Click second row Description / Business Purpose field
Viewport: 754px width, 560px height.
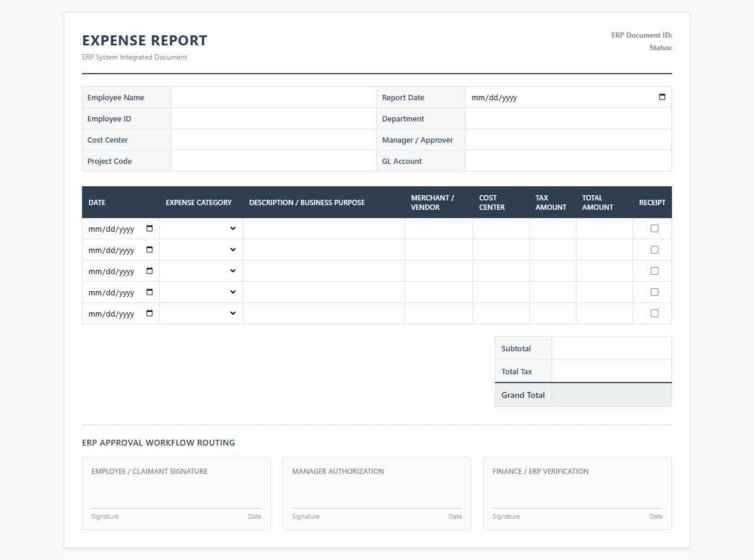click(324, 250)
